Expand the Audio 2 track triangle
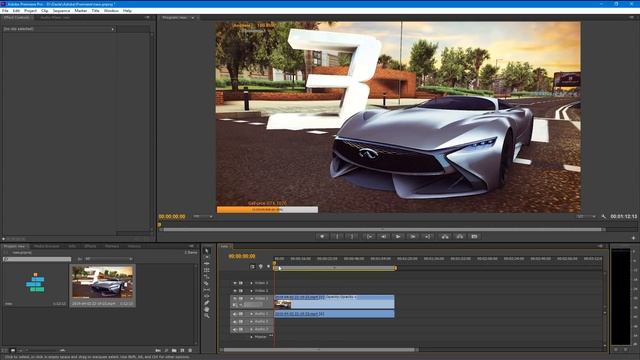 251,322
